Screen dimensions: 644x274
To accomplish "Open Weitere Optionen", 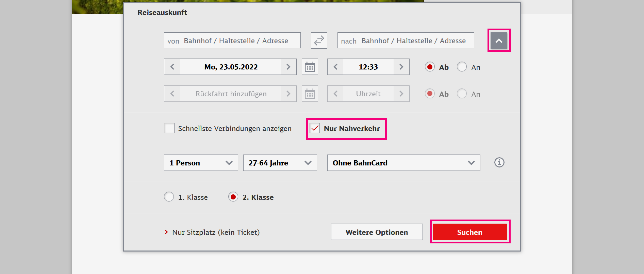I will tap(377, 232).
